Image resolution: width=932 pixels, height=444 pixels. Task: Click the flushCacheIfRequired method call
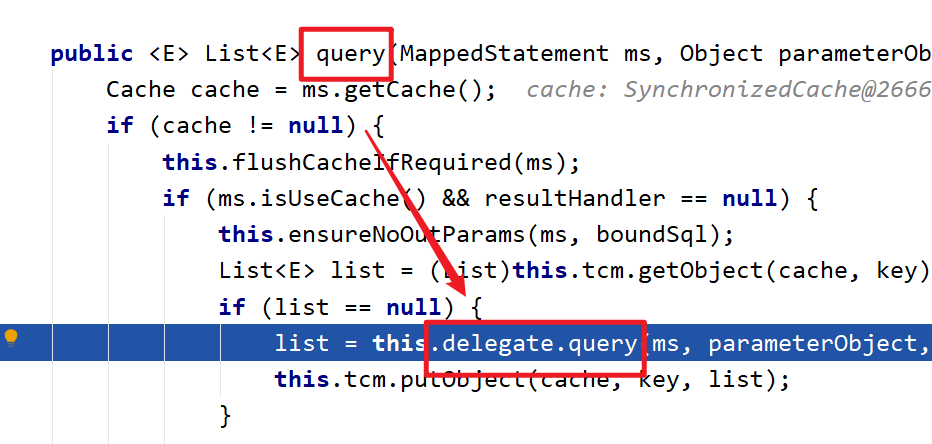click(371, 162)
